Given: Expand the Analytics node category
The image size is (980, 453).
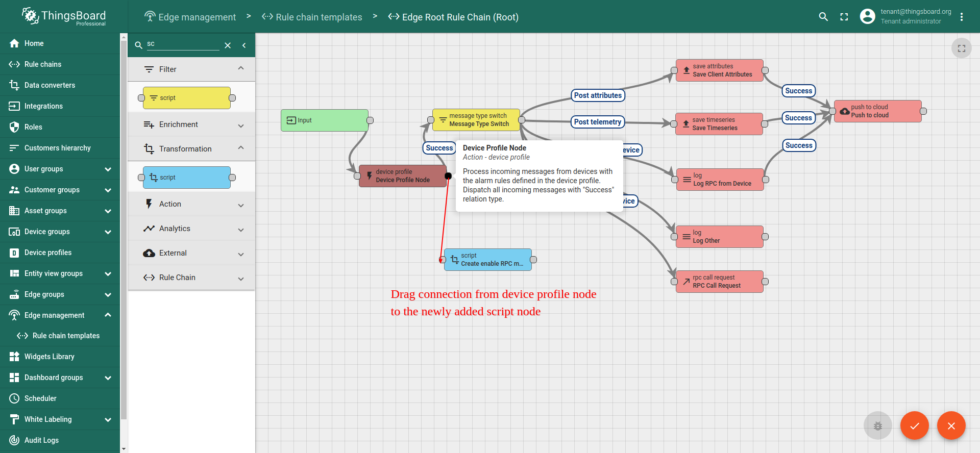Looking at the screenshot, I should click(191, 229).
